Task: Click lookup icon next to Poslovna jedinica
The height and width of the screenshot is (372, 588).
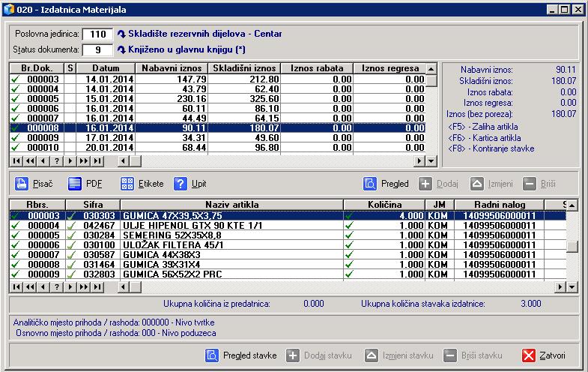Action: coord(121,34)
